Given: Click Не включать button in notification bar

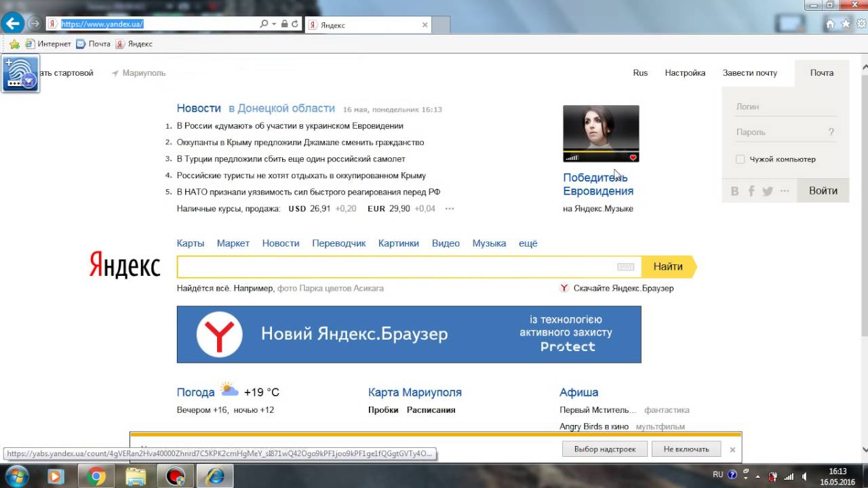Looking at the screenshot, I should (686, 449).
